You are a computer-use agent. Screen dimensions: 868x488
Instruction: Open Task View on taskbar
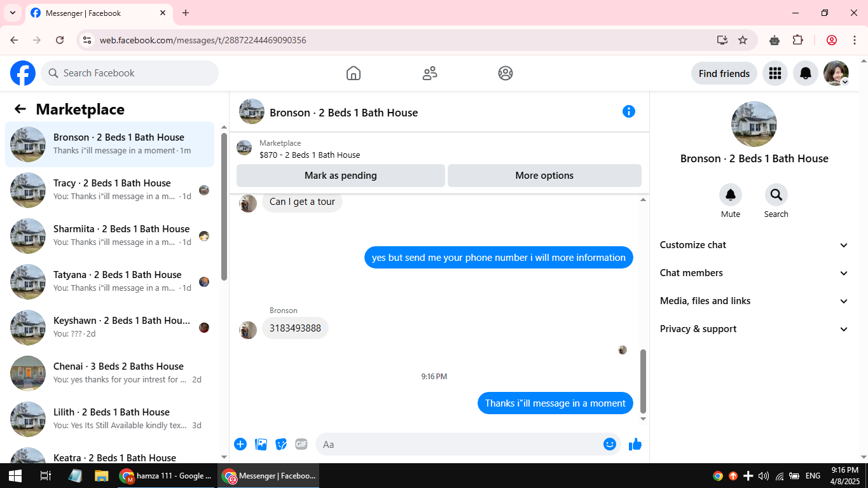(x=45, y=476)
